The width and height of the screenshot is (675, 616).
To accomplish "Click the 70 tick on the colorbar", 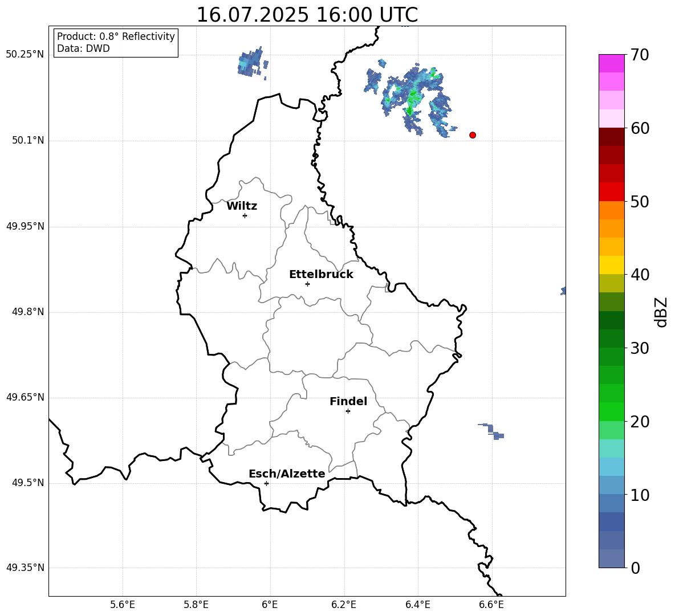I will point(640,55).
